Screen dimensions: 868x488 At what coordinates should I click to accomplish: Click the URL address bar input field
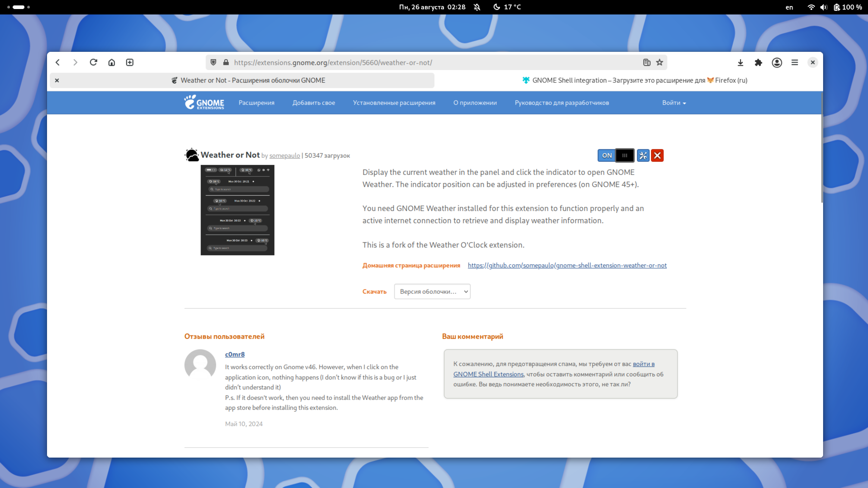point(332,63)
